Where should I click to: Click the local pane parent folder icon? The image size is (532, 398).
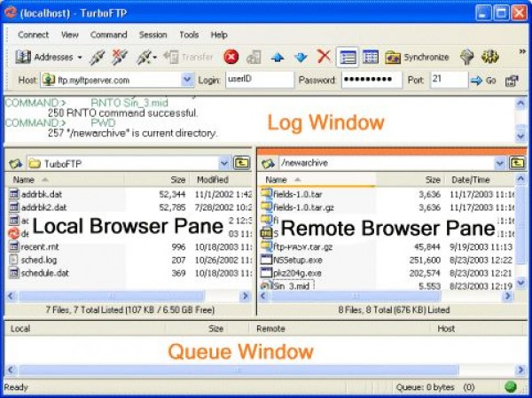pyautogui.click(x=241, y=163)
